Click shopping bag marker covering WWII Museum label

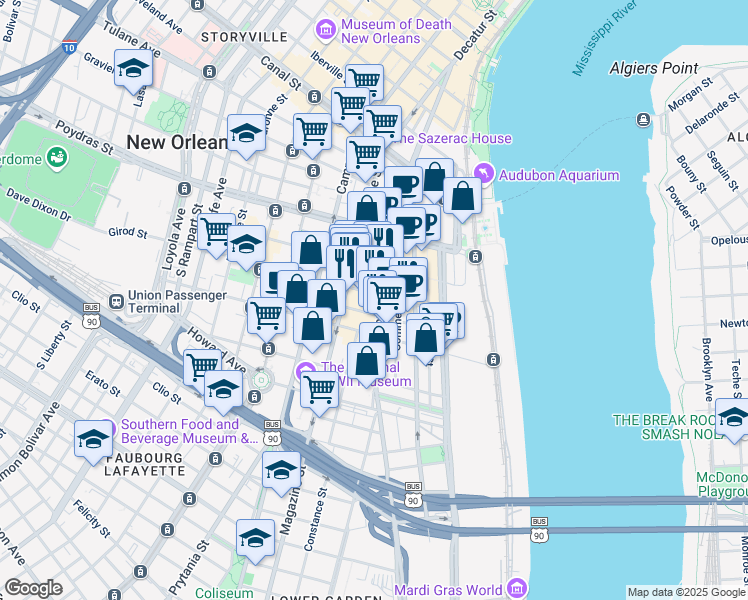366,364
